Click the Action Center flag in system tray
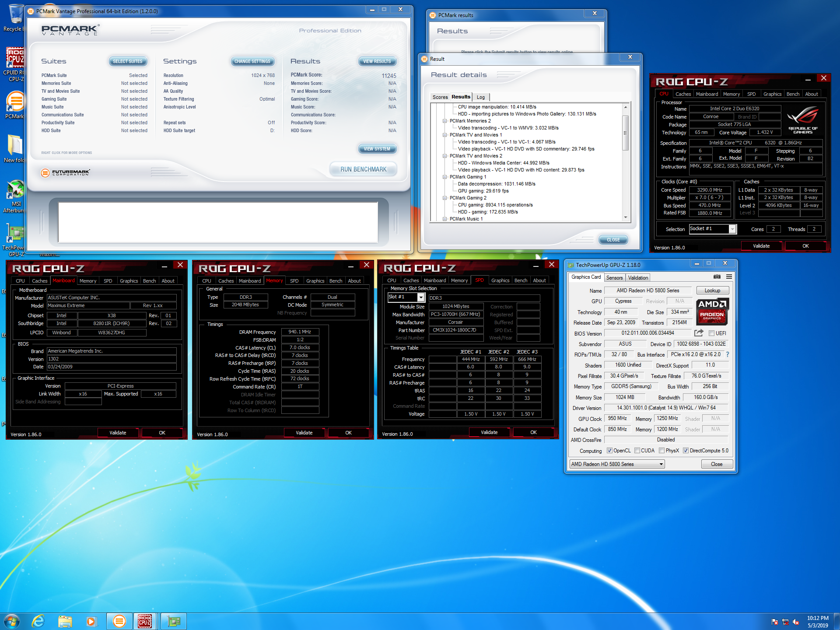This screenshot has height=630, width=840. (775, 622)
